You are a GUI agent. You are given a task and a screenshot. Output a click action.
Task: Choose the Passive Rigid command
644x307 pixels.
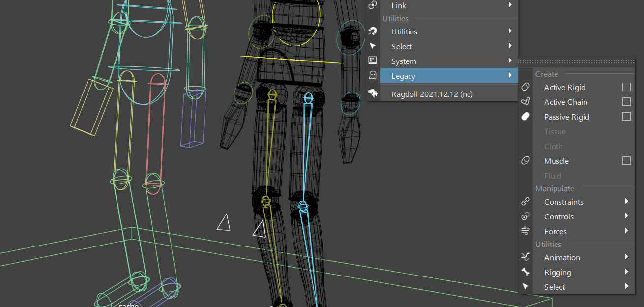tap(566, 117)
